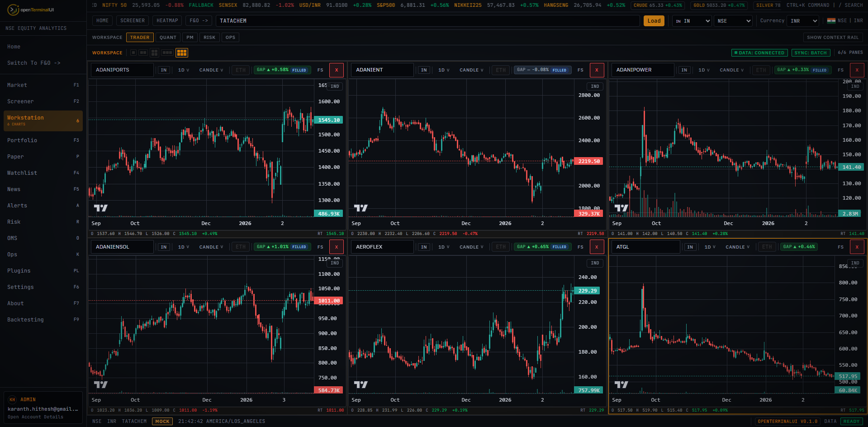Click the ADANIPOWER symbol input field
Image resolution: width=868 pixels, height=427 pixels.
pos(643,70)
